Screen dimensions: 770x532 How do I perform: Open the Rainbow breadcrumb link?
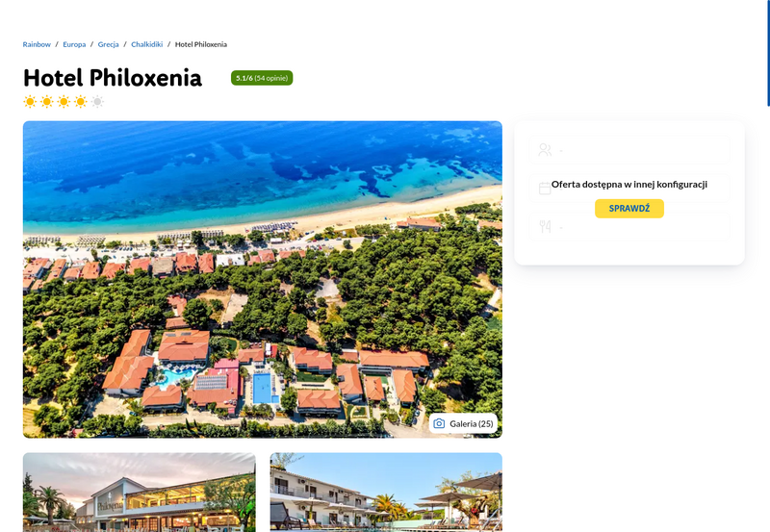click(37, 44)
